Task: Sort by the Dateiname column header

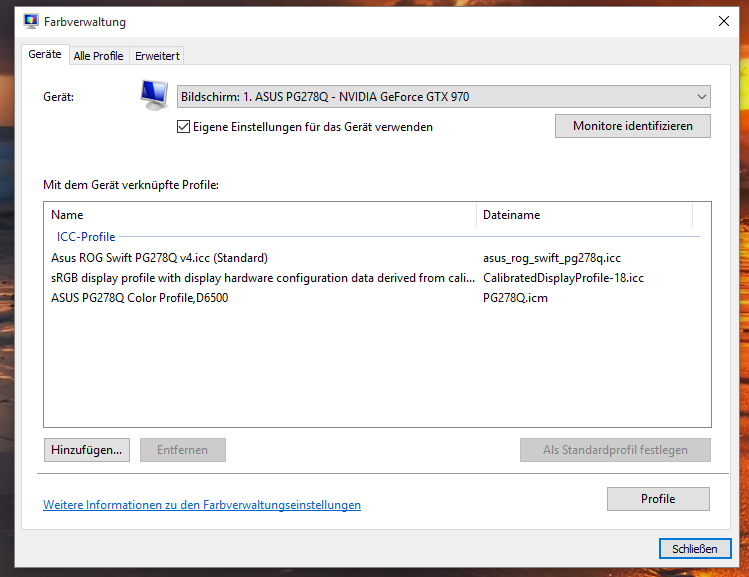Action: [x=584, y=215]
